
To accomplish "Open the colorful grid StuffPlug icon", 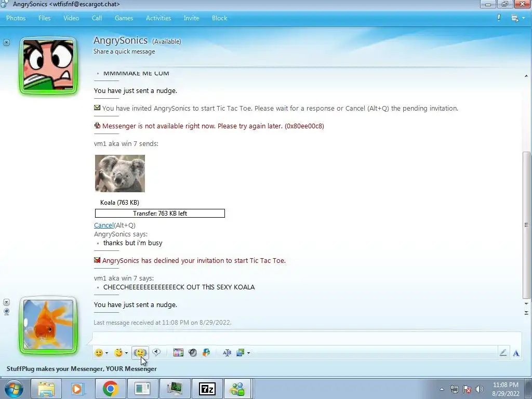I will 178,353.
